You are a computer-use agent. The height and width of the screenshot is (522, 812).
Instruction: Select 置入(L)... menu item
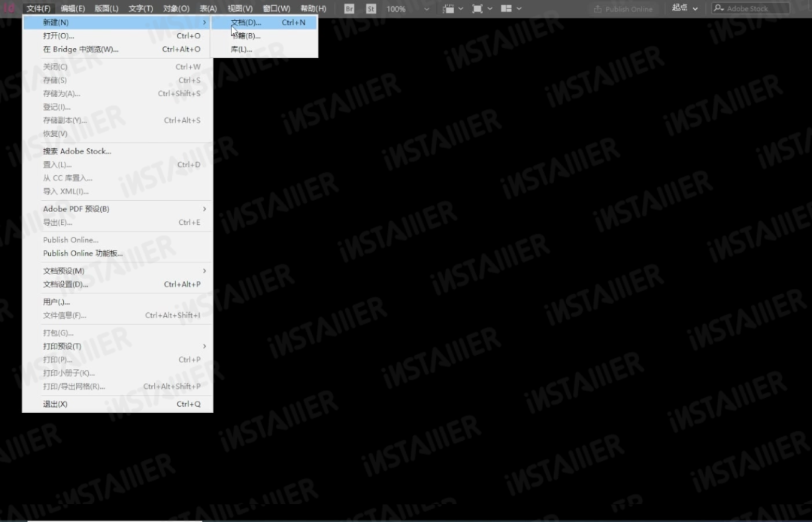coord(117,165)
